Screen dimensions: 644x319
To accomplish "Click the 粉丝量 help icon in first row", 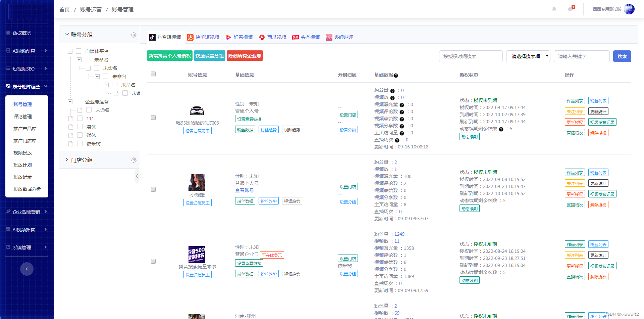I will pos(392,91).
